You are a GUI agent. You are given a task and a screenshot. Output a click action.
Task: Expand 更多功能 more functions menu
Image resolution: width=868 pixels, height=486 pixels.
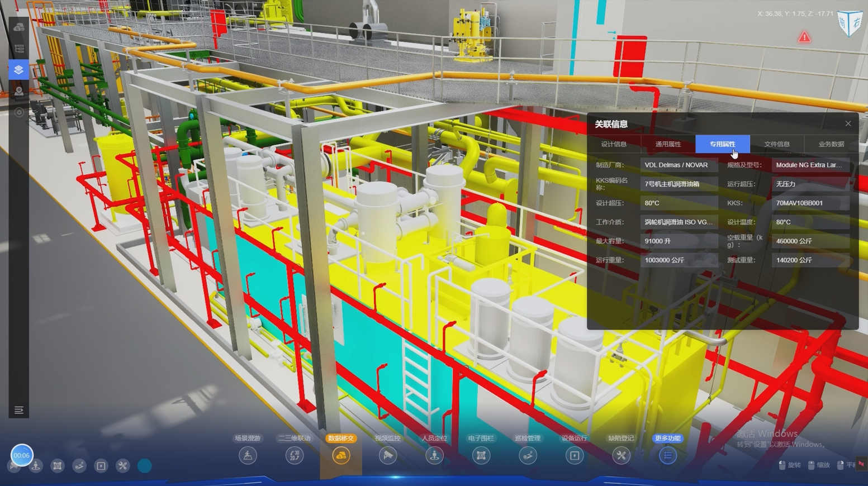tap(667, 455)
